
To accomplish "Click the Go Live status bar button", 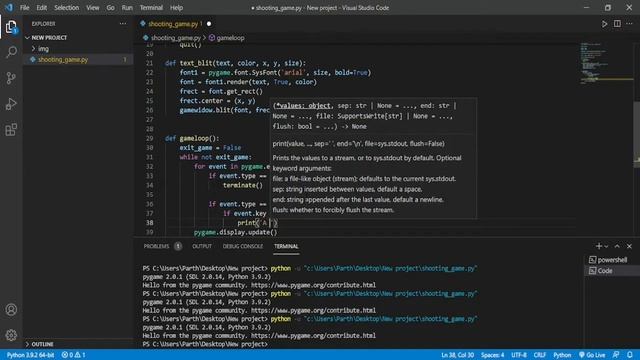I will 592,355.
